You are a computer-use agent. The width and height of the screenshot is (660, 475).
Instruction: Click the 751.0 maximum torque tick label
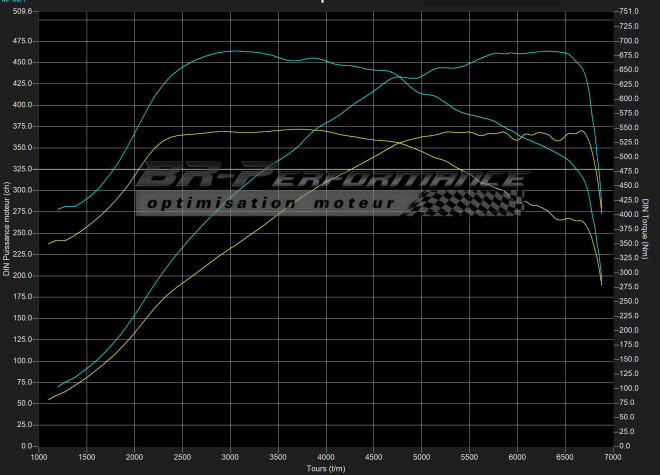629,12
